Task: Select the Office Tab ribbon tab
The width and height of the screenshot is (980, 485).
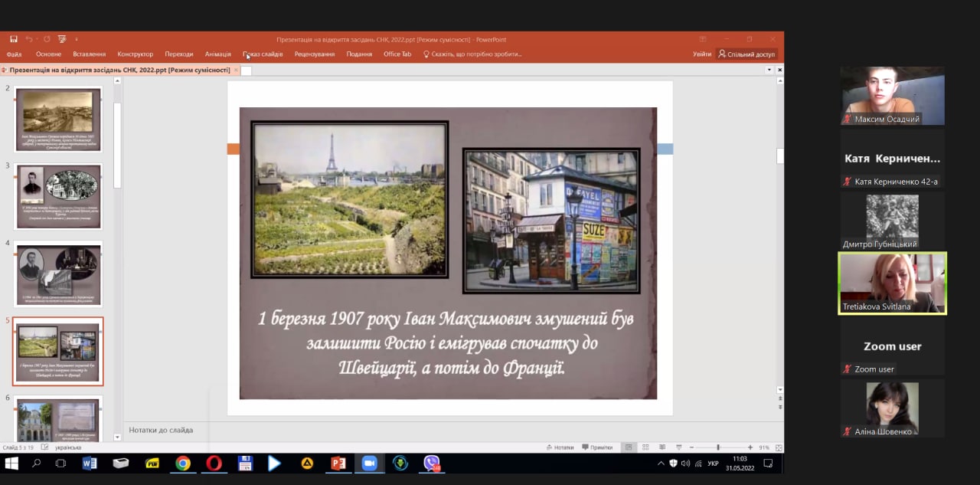Action: tap(397, 54)
